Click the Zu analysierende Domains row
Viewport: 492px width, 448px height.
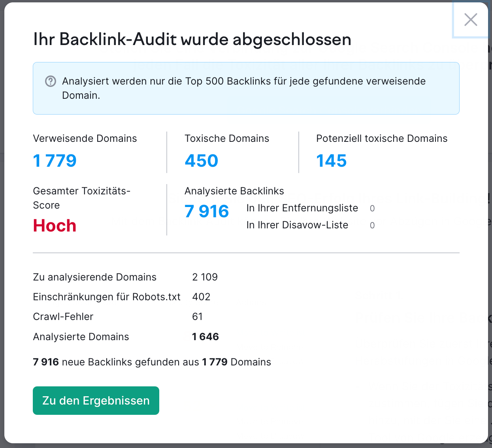click(94, 277)
